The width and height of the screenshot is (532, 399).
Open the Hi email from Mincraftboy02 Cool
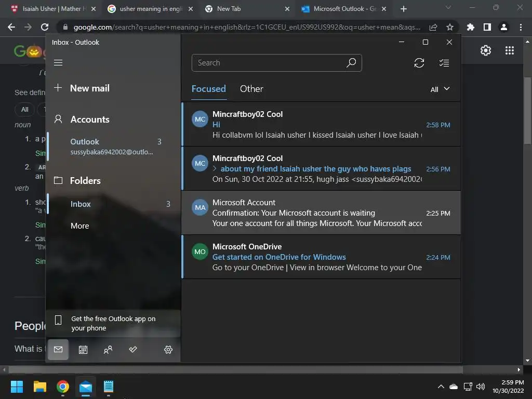coord(322,124)
